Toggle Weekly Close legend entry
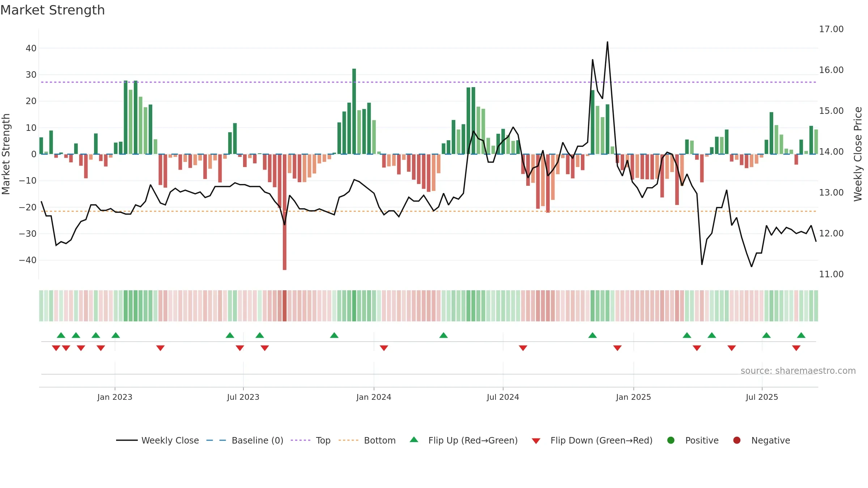 click(x=158, y=440)
